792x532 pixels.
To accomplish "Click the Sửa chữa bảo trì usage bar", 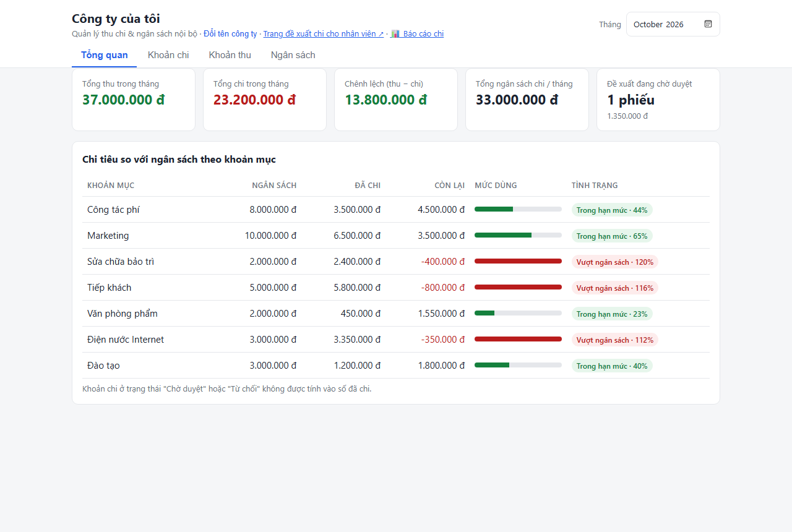I will [518, 261].
